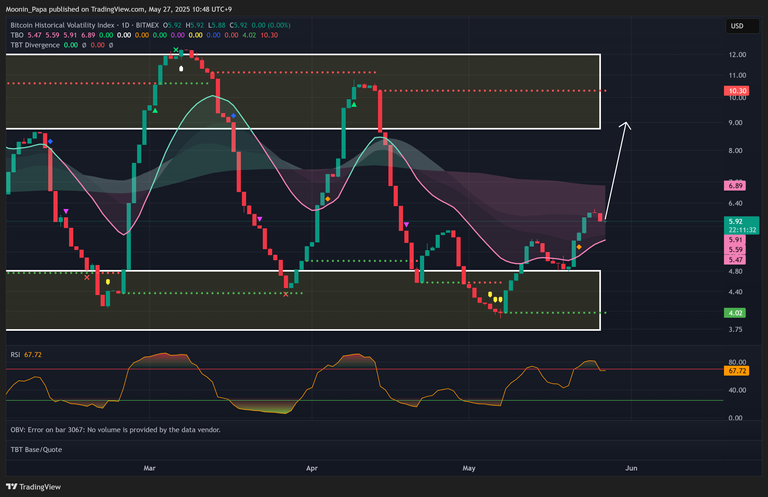
Task: Select the TBO indicator legend
Action: 17,34
